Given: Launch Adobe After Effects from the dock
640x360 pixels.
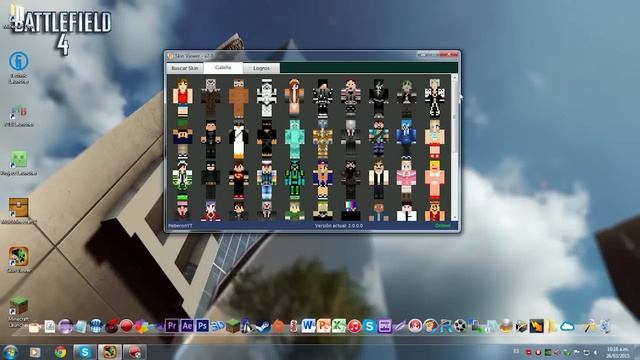Looking at the screenshot, I should [x=187, y=326].
